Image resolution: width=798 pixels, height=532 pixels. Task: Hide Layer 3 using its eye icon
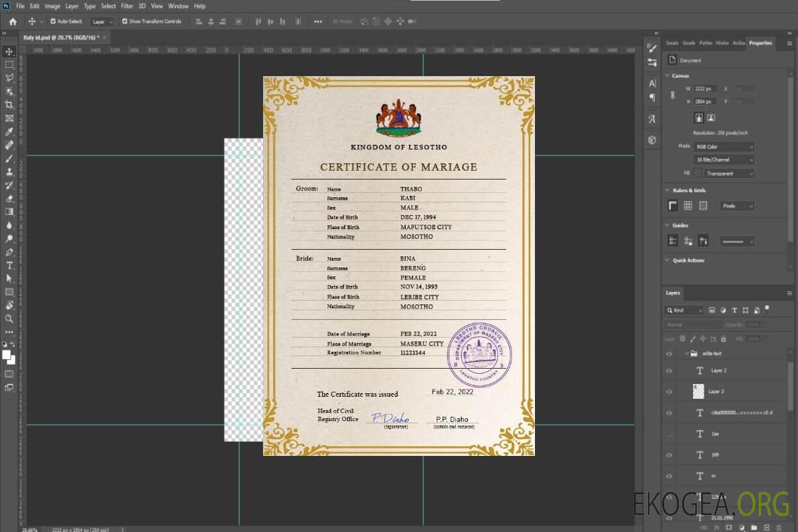[x=669, y=392]
